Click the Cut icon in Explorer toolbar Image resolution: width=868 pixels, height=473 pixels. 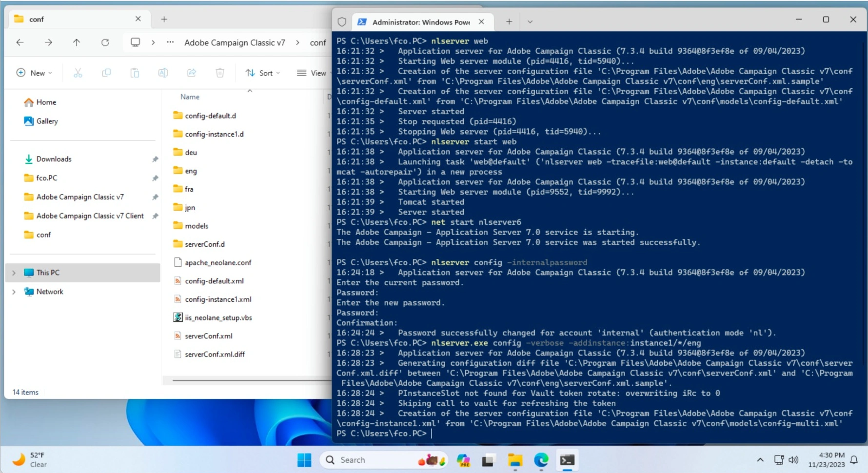[78, 73]
